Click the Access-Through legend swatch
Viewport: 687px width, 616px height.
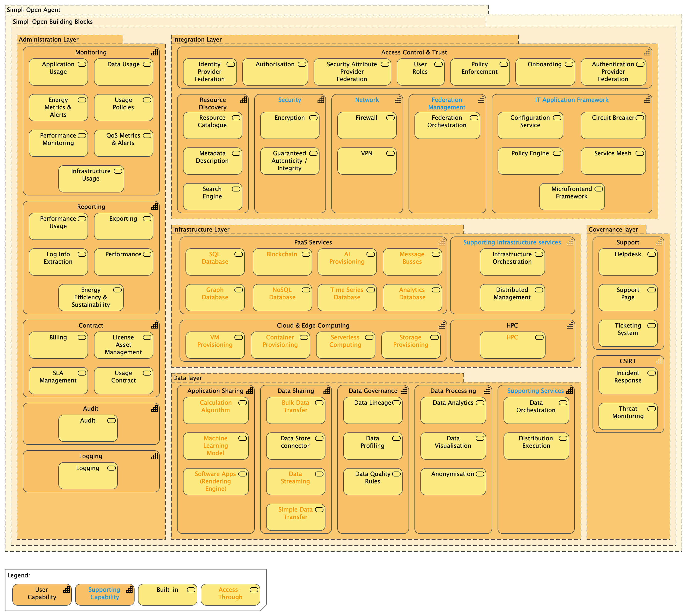tap(230, 594)
